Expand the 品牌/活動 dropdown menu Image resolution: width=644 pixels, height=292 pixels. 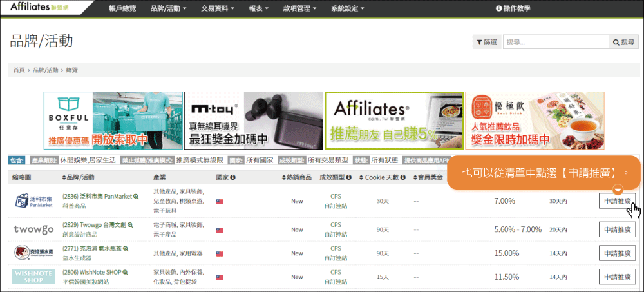[x=169, y=8]
